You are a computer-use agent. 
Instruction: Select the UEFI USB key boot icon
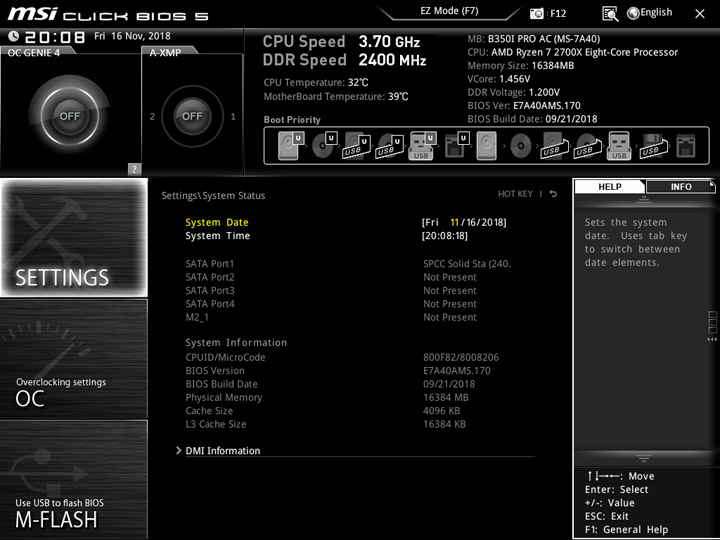point(422,146)
